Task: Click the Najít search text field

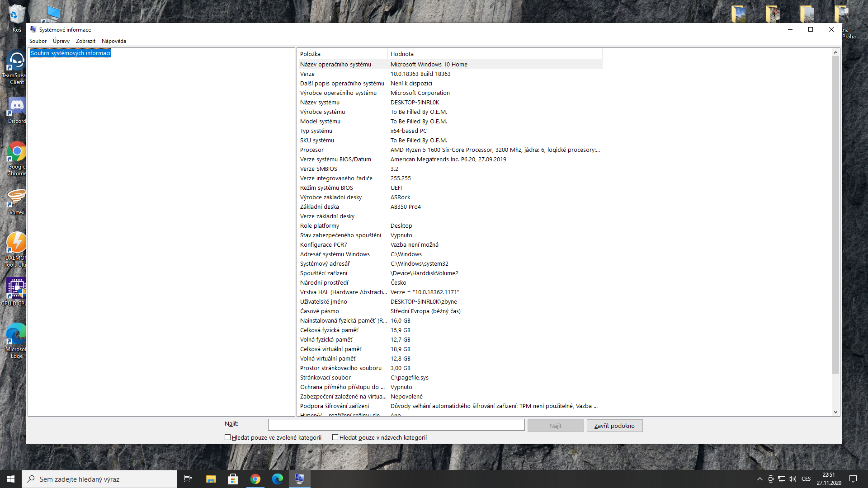Action: tap(396, 425)
